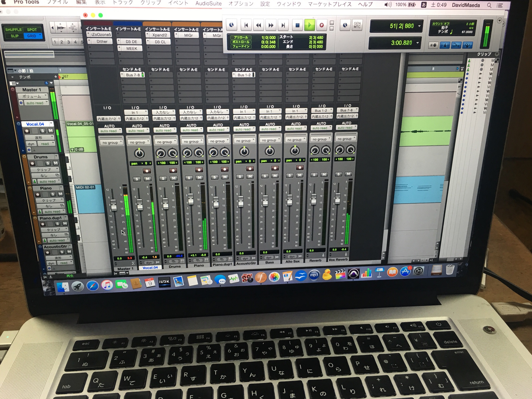Mute the Drums channel in mixer
The image size is (532, 399).
click(174, 178)
